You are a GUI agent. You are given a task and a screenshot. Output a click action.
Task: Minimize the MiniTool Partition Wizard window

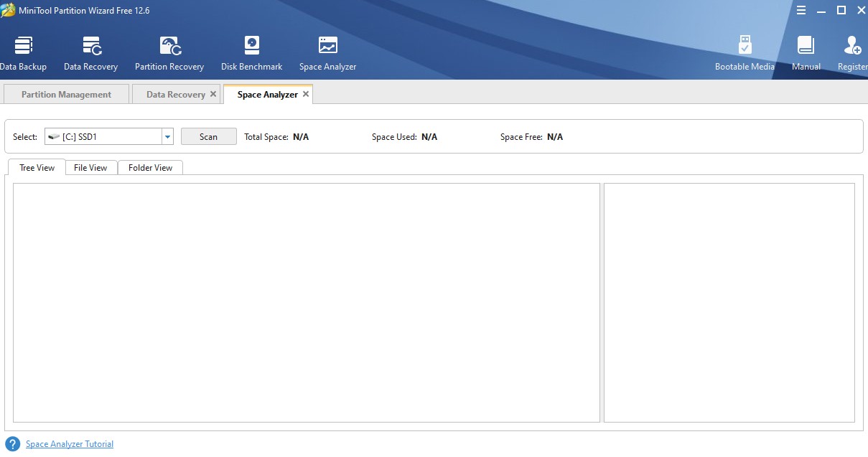[x=822, y=10]
